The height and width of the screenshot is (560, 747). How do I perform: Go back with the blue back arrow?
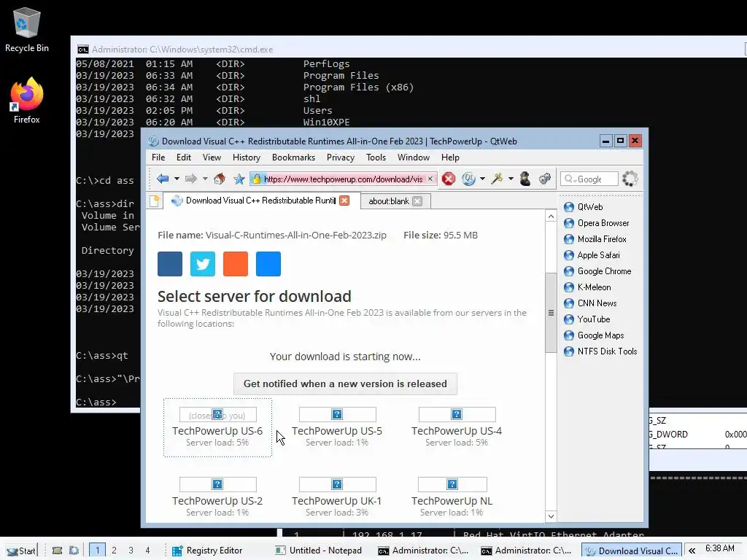coord(163,179)
